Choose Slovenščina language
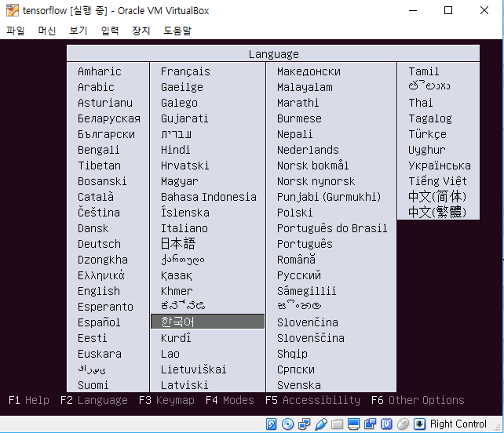The image size is (504, 433). 311,338
